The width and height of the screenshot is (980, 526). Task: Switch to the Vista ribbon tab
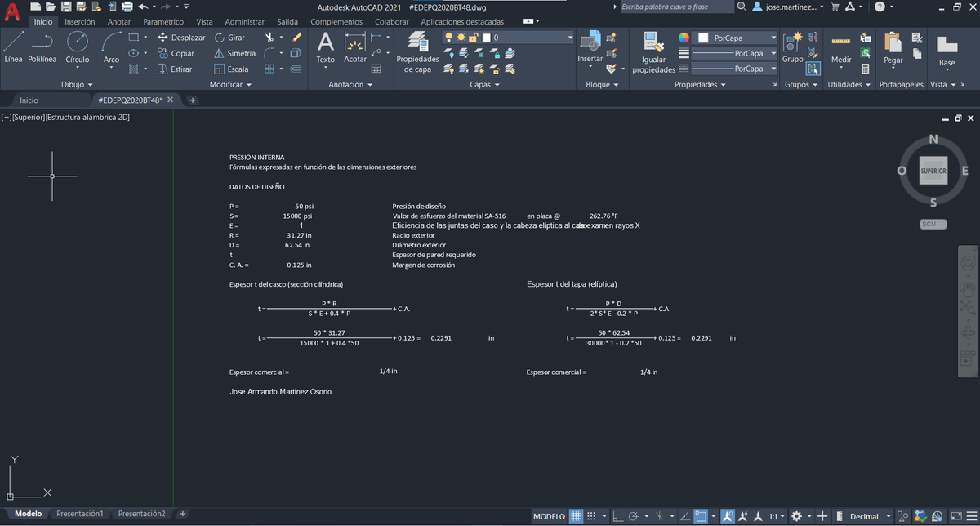[x=204, y=21]
